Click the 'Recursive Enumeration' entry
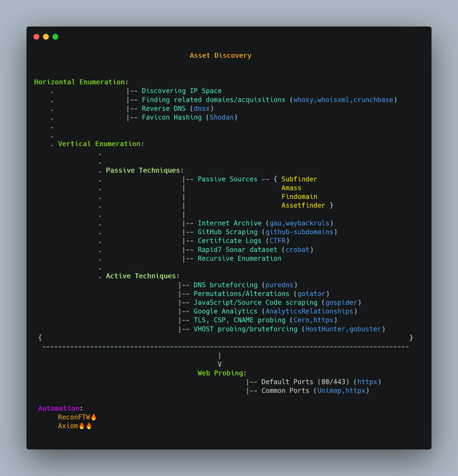The height and width of the screenshot is (476, 458). (x=239, y=258)
